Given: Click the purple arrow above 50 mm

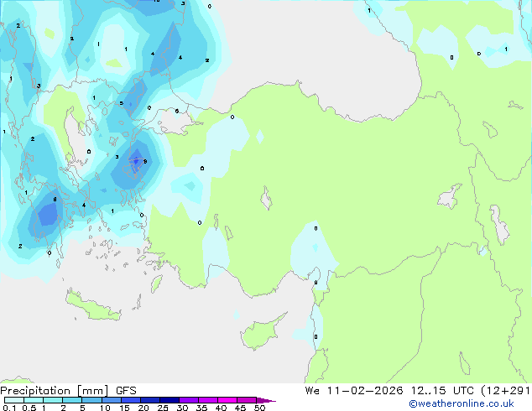Looking at the screenshot, I should click(266, 400).
